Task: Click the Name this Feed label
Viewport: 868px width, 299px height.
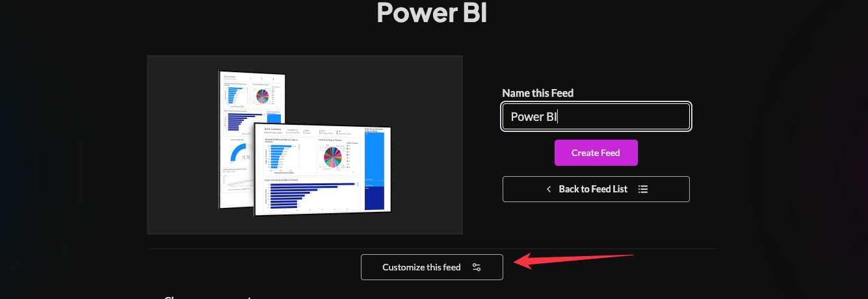Action: [x=538, y=93]
